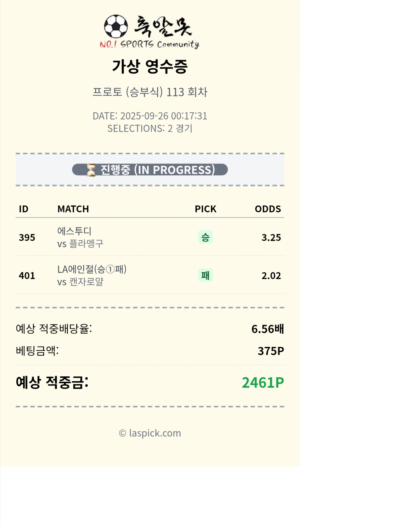Image resolution: width=420 pixels, height=525 pixels.
Task: Click the ID column header
Action: [x=24, y=209]
